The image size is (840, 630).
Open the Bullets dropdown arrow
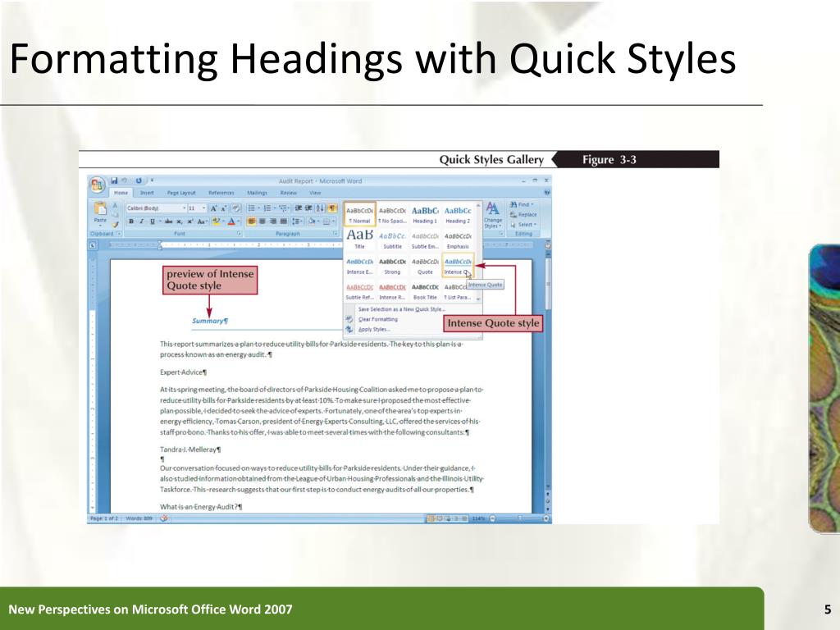click(x=258, y=208)
